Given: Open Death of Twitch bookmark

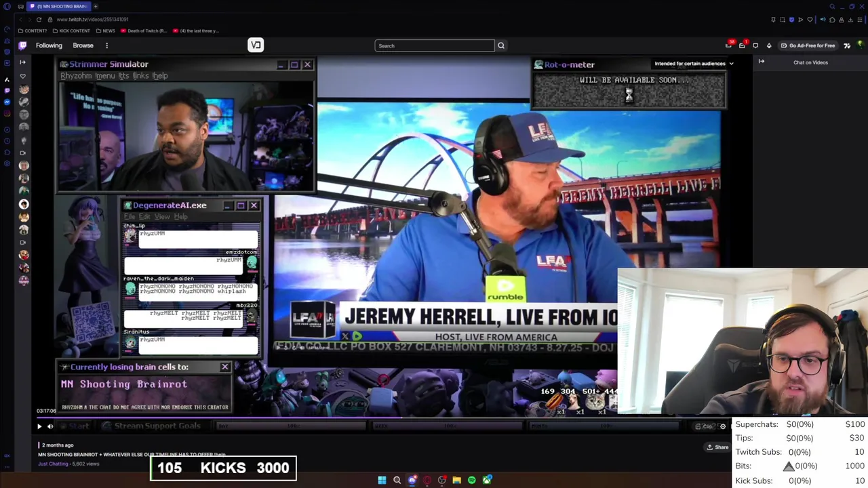Looking at the screenshot, I should click(x=143, y=30).
